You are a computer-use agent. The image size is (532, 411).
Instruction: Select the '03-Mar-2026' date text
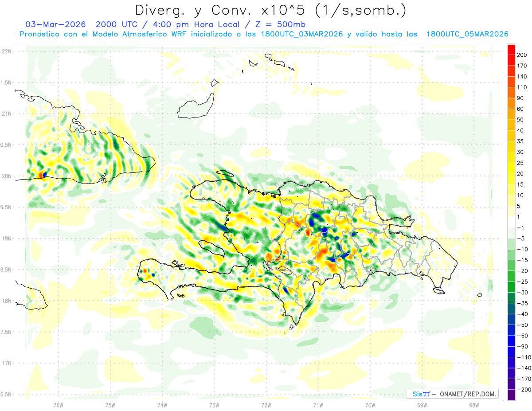pyautogui.click(x=55, y=24)
